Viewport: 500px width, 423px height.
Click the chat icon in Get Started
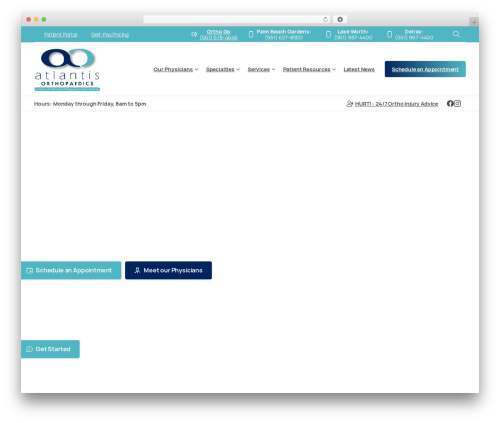[29, 349]
